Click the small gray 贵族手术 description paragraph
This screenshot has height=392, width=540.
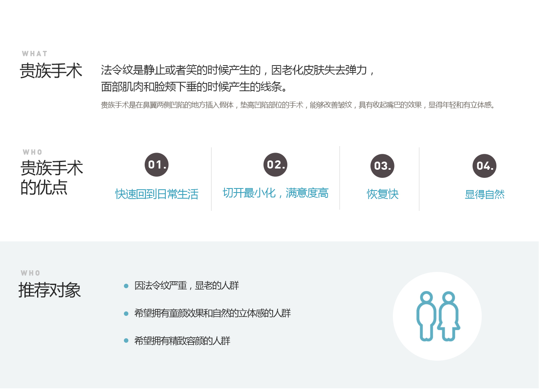click(x=298, y=105)
